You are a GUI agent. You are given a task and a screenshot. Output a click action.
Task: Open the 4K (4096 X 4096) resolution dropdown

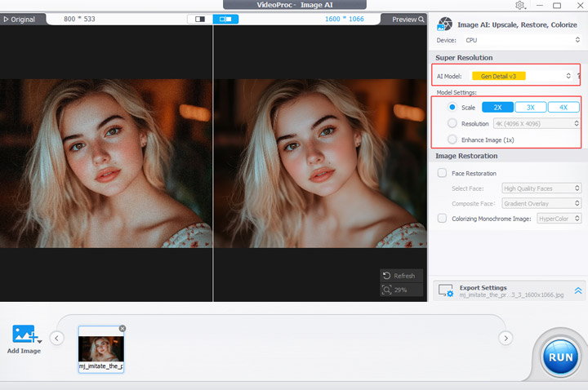tap(537, 124)
